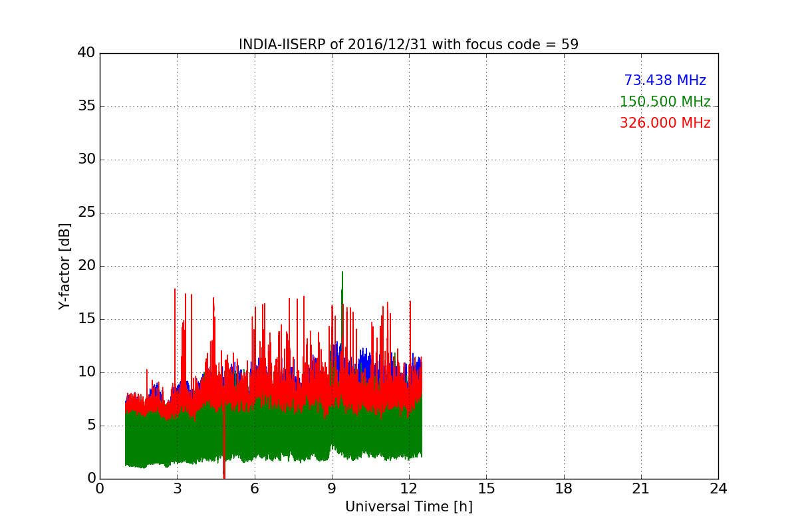Click the 24 tick on time axis
The height and width of the screenshot is (532, 798).
[718, 489]
